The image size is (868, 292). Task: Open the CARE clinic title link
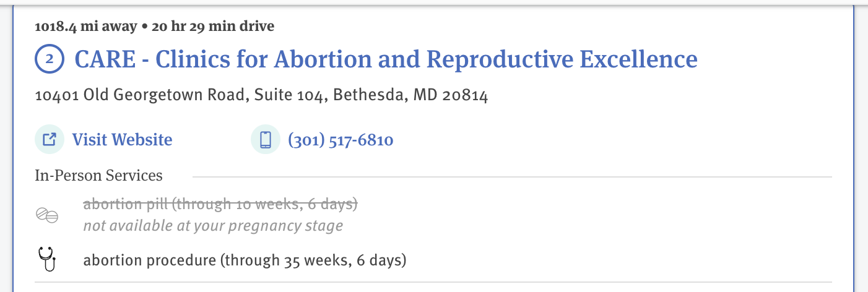coord(386,59)
